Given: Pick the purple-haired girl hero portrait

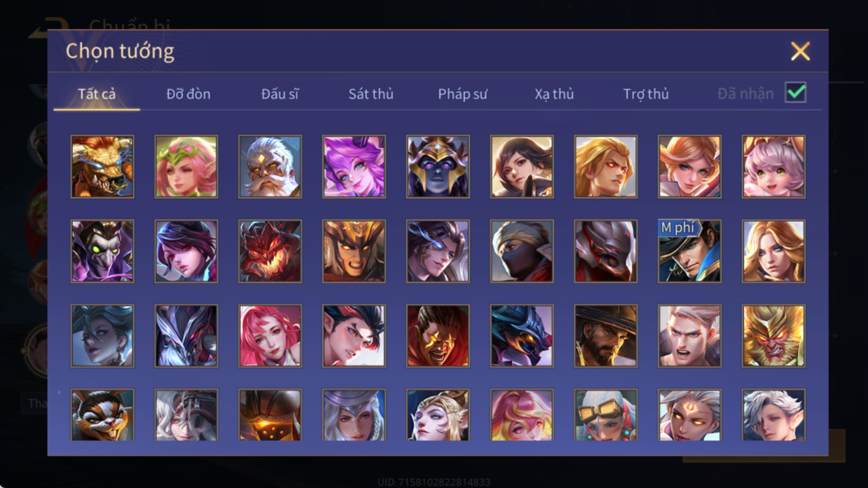Looking at the screenshot, I should (x=354, y=167).
